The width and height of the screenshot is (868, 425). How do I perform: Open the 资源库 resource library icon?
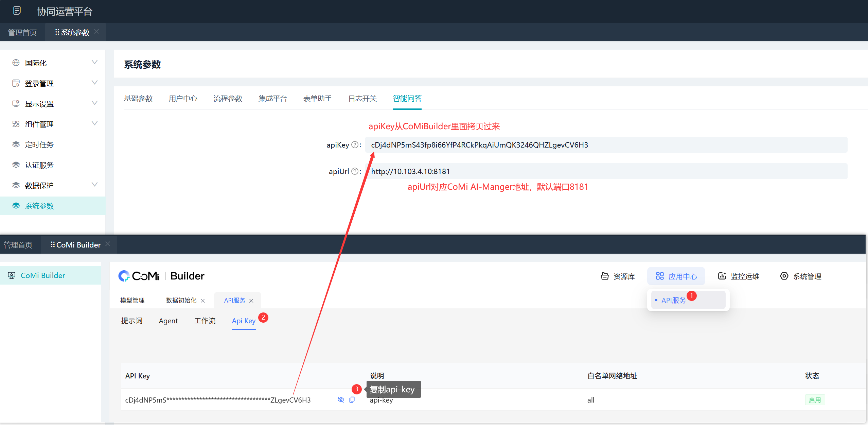tap(605, 276)
